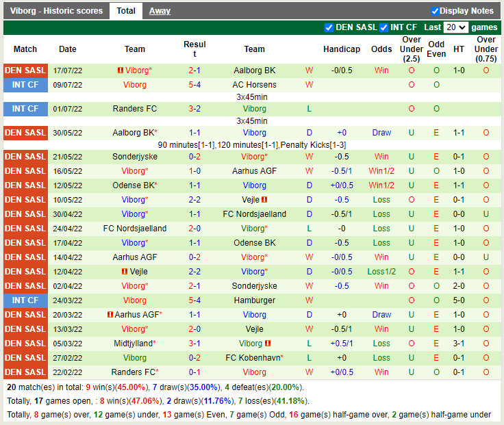Viewport: 504px width, 425px height.
Task: Click the red card icon beside Viborg 17/07/22
Action: point(121,70)
